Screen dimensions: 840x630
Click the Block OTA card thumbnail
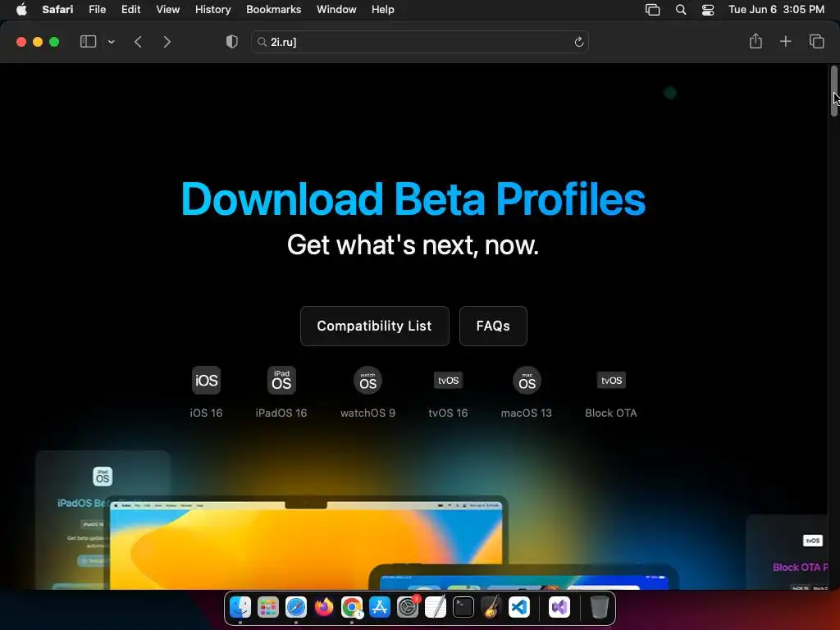pos(787,552)
